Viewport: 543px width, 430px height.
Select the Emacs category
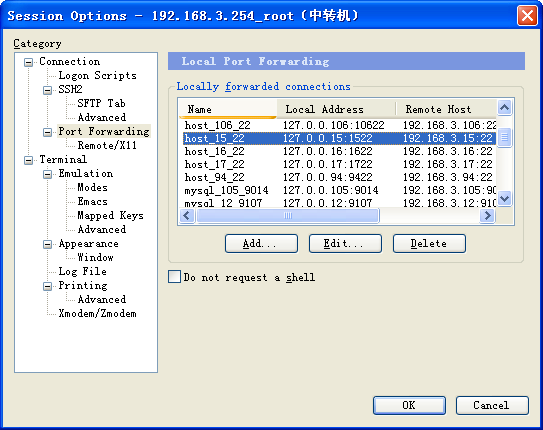point(92,201)
